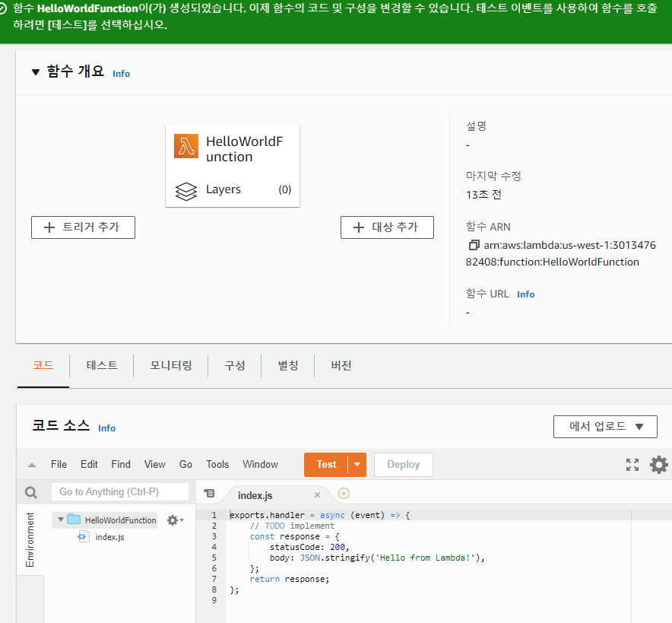
Task: Click the 'const response = {' code line
Action: [295, 536]
